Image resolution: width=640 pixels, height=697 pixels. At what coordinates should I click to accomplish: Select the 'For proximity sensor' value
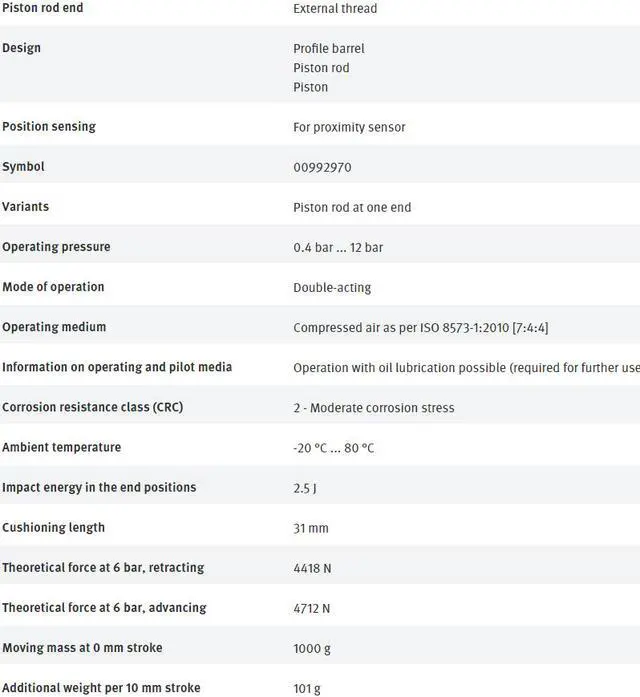click(349, 128)
